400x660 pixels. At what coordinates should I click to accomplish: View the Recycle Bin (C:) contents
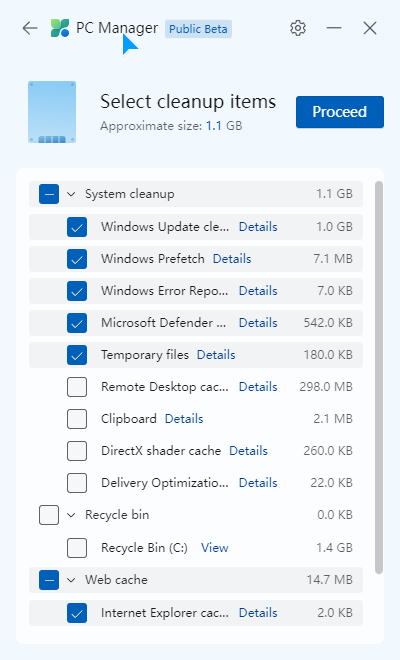(x=215, y=548)
